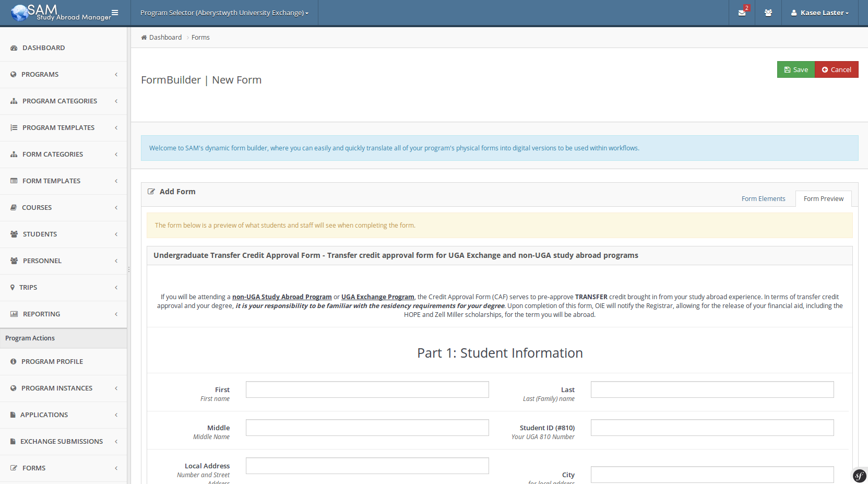Expand the Program Templates chevron

coord(116,128)
